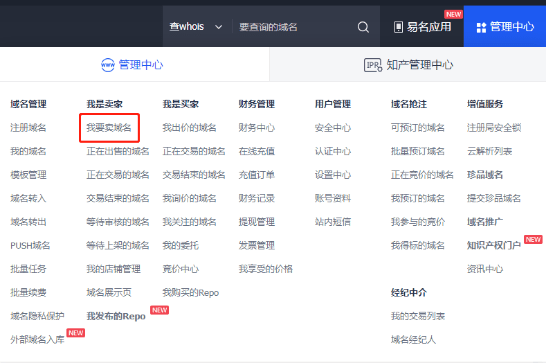The width and height of the screenshot is (546, 363).
Task: Open 域名经纪人 link
Action: (413, 340)
